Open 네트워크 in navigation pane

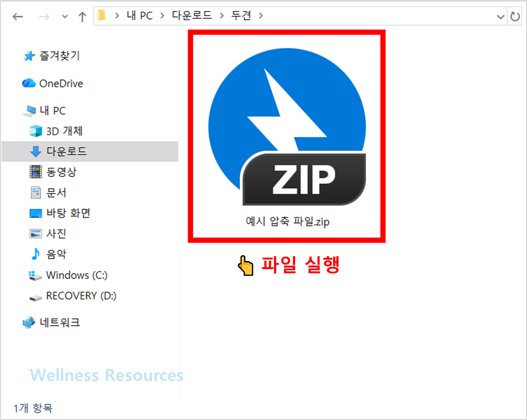[60, 323]
